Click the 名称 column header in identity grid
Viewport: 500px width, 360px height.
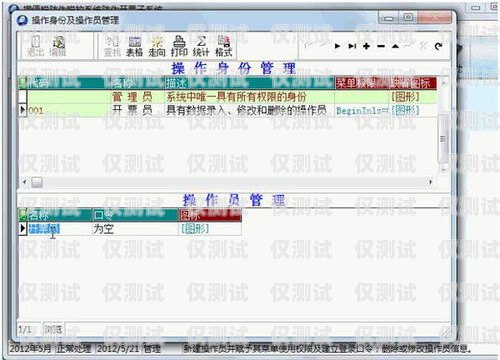pos(138,83)
